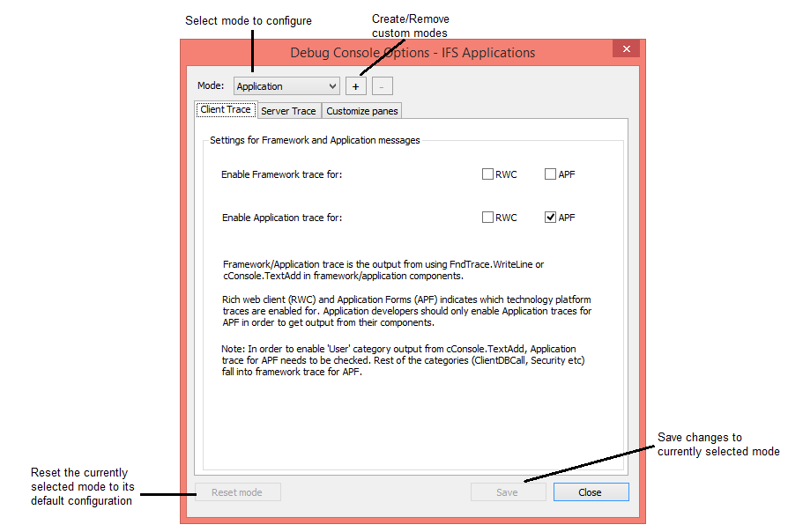Screen dimensions: 788x532
Task: Click the plus button to create custom mode
Action: pos(356,86)
